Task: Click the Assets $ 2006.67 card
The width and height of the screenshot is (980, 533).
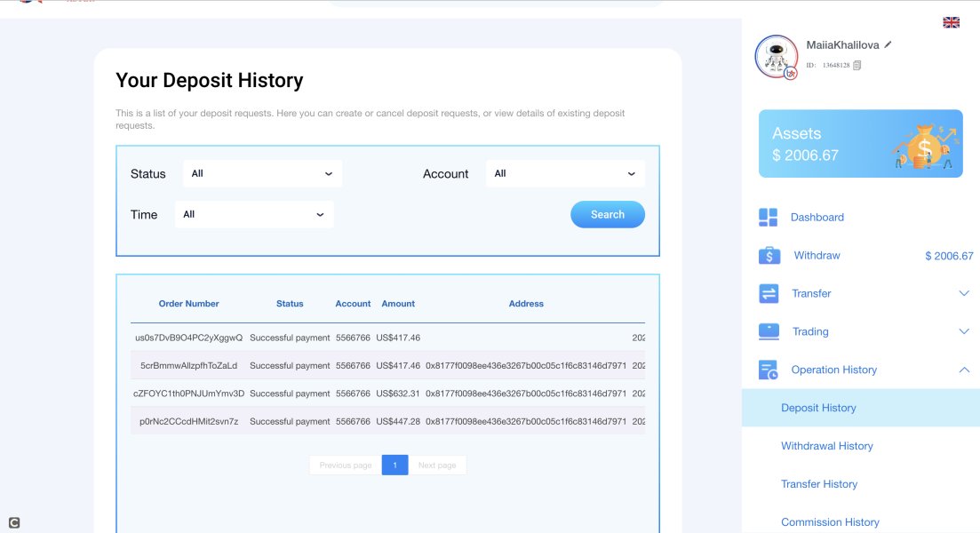Action: click(x=861, y=144)
